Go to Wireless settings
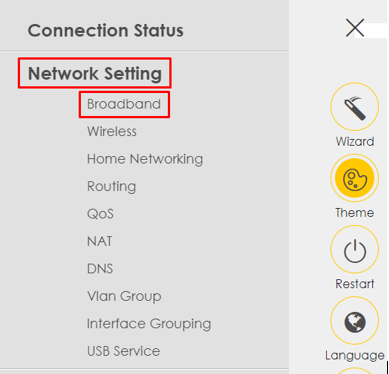Viewport: 389px width, 374px height. (112, 132)
